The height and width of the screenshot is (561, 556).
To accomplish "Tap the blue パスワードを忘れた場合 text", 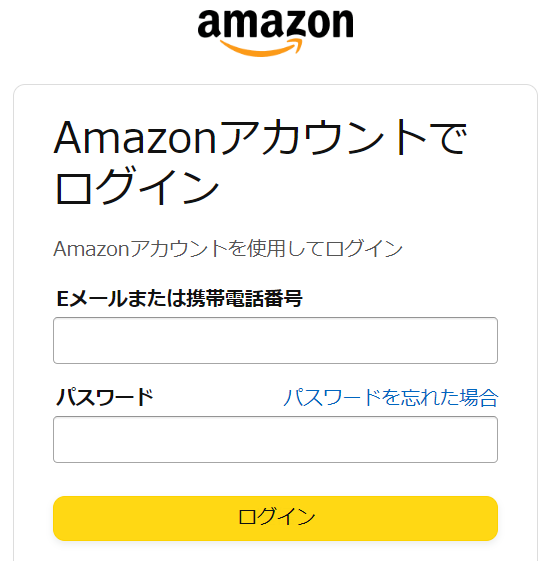I will pos(391,397).
